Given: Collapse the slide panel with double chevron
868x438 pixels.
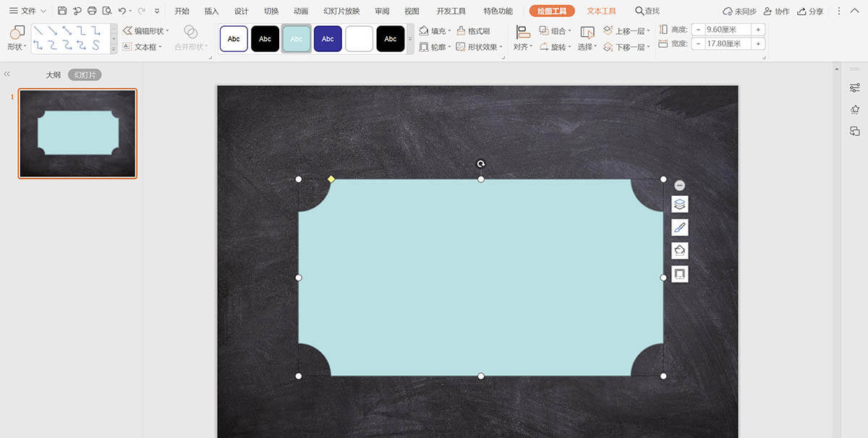Looking at the screenshot, I should point(7,74).
